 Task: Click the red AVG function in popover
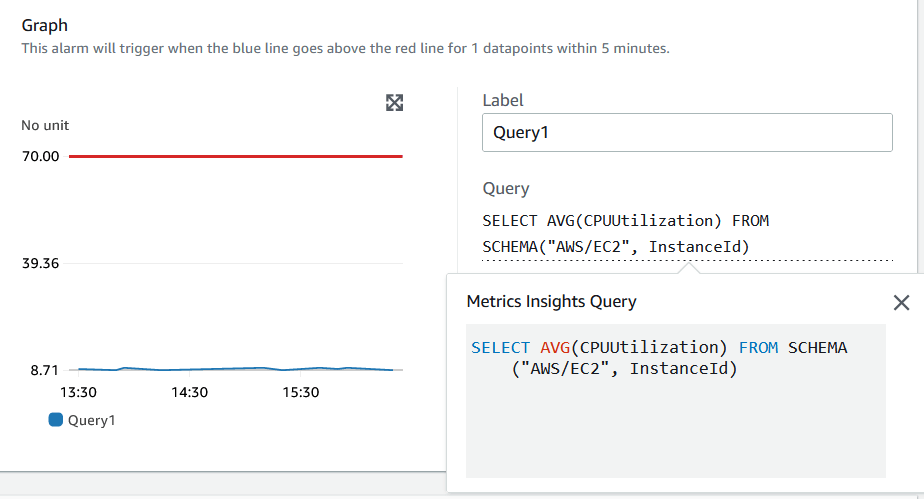[x=554, y=347]
